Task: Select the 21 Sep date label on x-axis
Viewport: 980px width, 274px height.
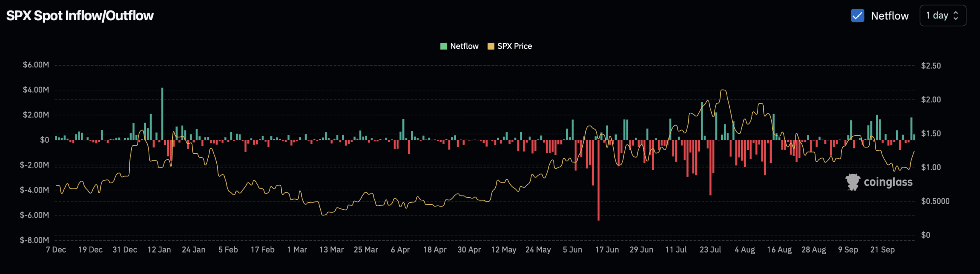Action: tap(882, 250)
